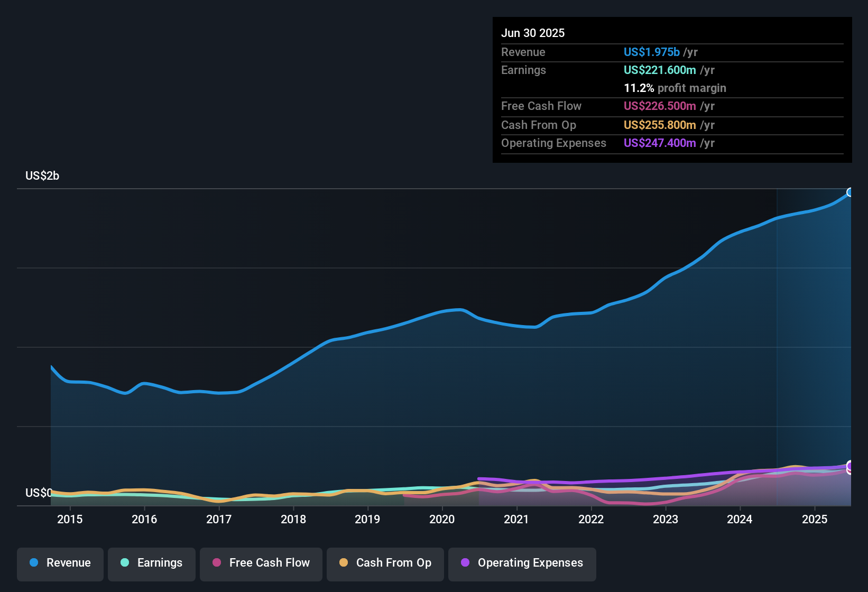868x592 pixels.
Task: Click the purple Operating Expenses legend dot
Action: [465, 563]
